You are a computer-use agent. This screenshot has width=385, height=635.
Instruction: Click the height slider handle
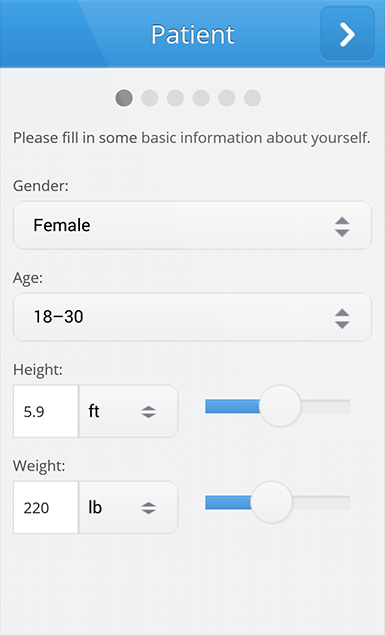pyautogui.click(x=280, y=406)
